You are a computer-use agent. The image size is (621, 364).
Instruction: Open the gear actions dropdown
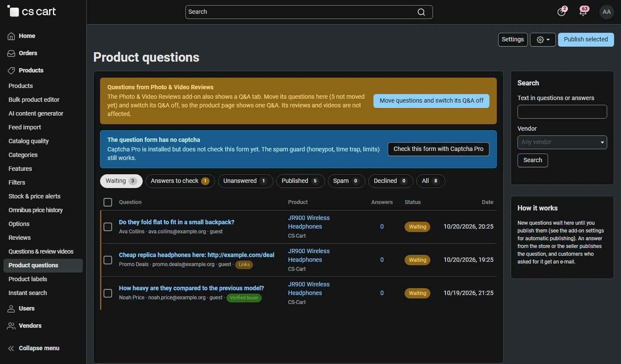point(543,40)
